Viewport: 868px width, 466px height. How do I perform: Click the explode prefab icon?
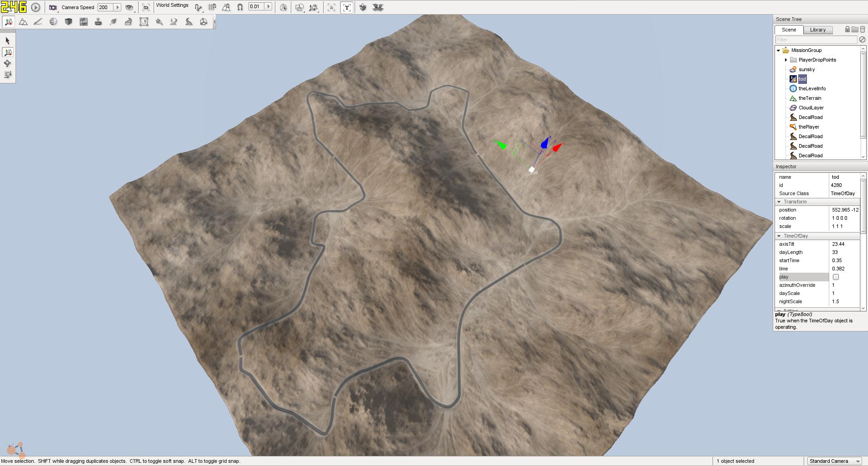[x=378, y=7]
